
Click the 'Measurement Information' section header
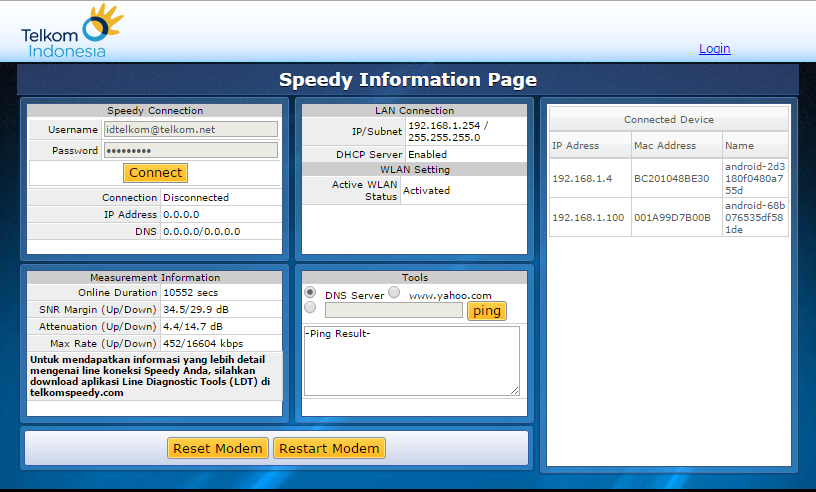(155, 277)
